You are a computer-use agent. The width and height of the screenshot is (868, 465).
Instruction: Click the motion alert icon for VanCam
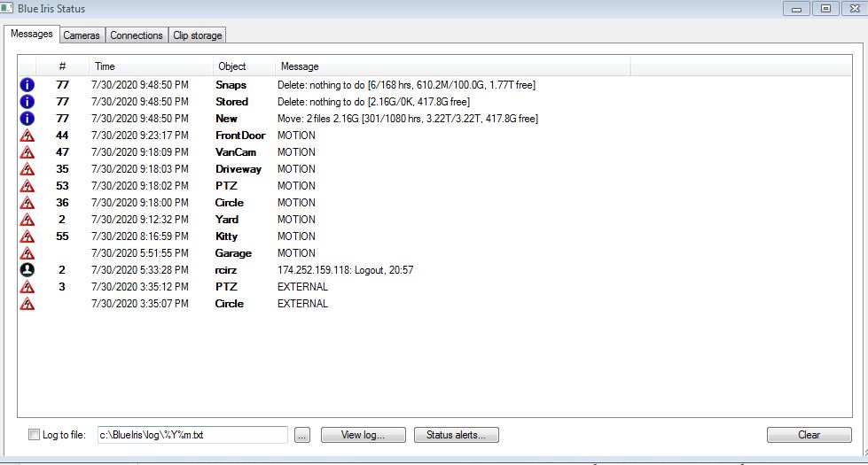[27, 152]
